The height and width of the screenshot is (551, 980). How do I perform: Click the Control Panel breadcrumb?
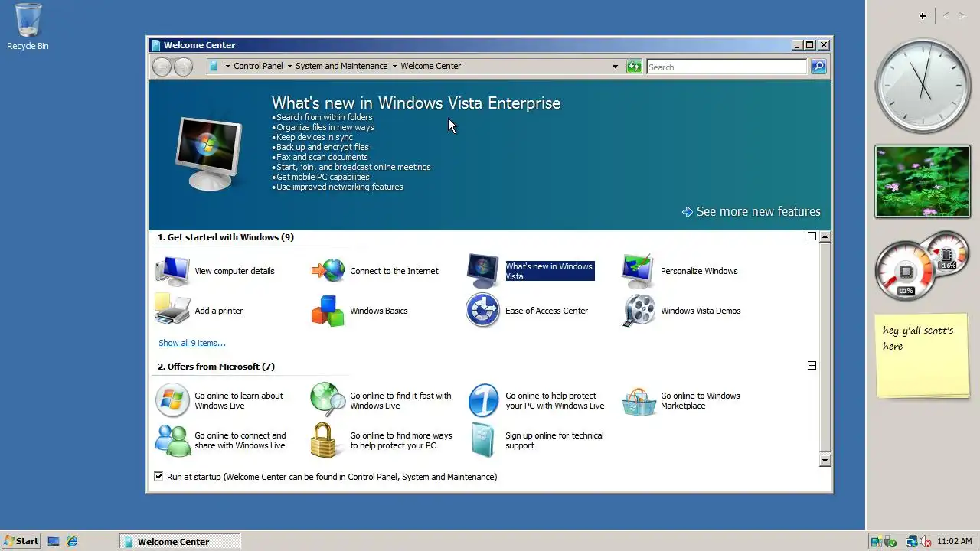point(258,66)
